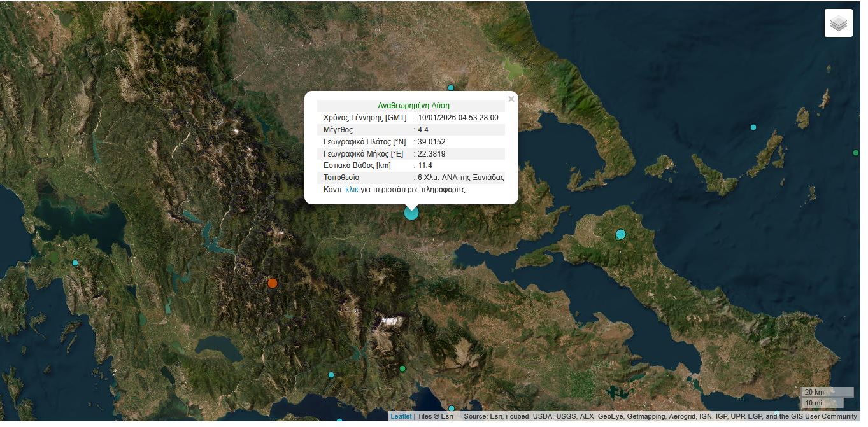The width and height of the screenshot is (868, 427).
Task: Click the 'κλικ' link for more information
Action: point(352,190)
